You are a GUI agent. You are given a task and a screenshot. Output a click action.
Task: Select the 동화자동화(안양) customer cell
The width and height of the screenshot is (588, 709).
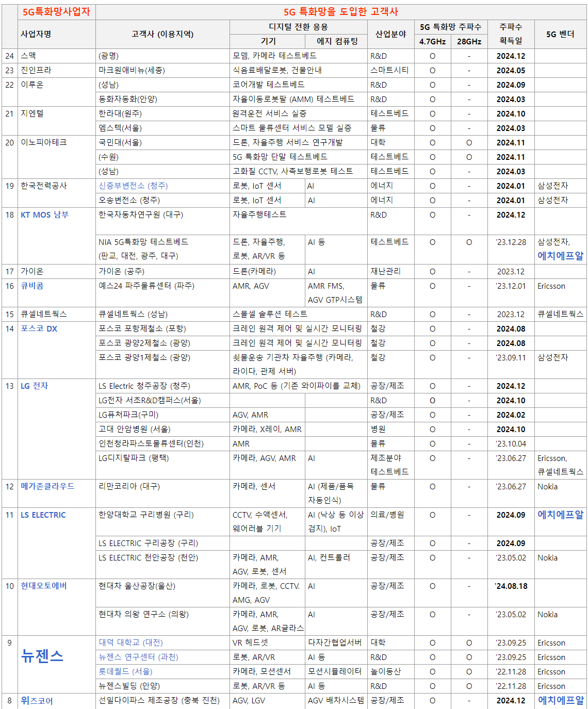[162, 99]
